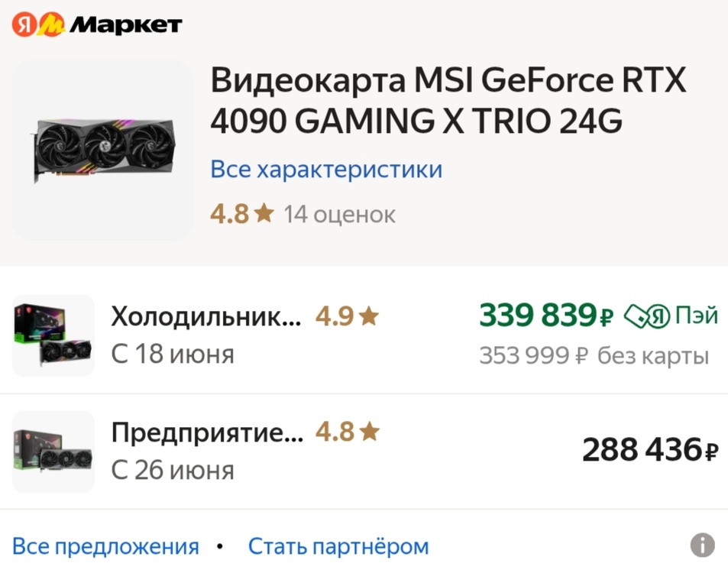Image resolution: width=728 pixels, height=573 pixels.
Task: Click the info icon in bottom corner
Action: (x=704, y=544)
